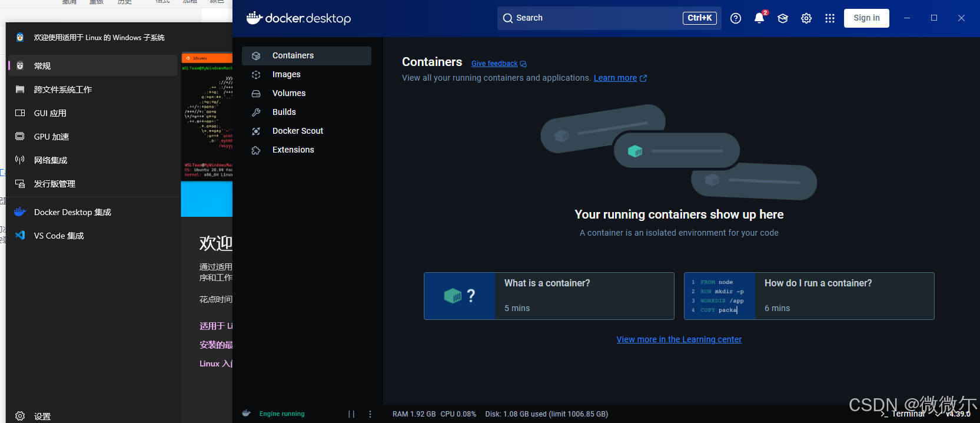Click the RAM 1.92 GB status
The image size is (980, 423).
414,414
